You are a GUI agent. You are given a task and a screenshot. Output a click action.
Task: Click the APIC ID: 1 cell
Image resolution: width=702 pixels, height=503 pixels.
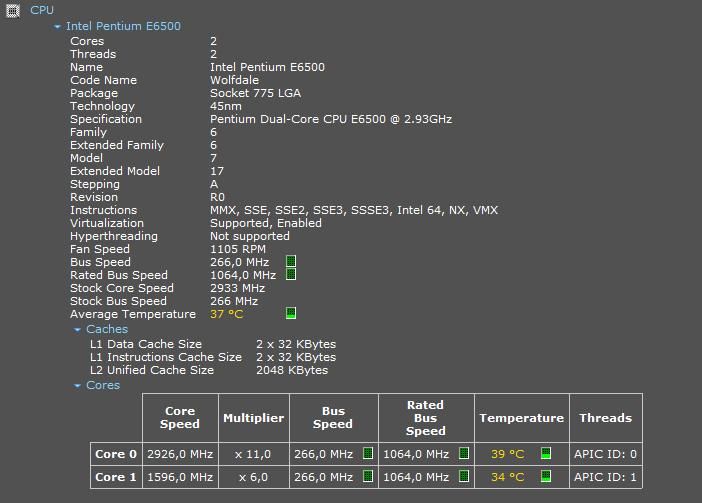pos(606,477)
